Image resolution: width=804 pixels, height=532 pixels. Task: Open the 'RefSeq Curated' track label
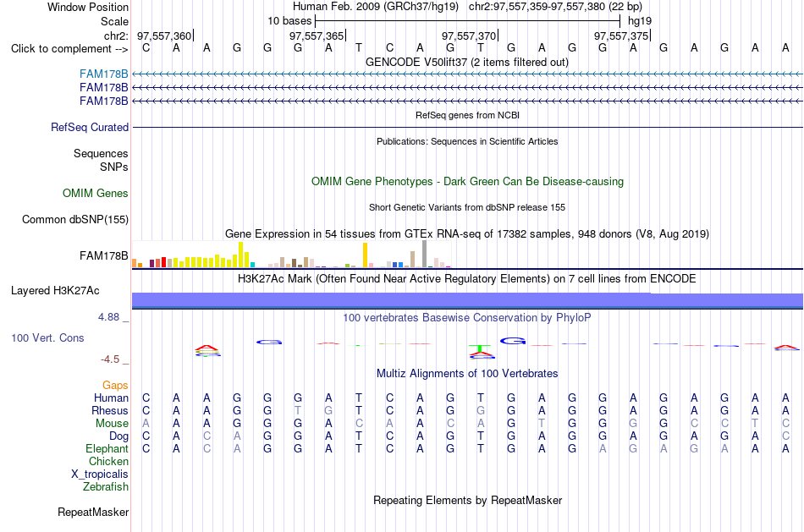tap(90, 127)
